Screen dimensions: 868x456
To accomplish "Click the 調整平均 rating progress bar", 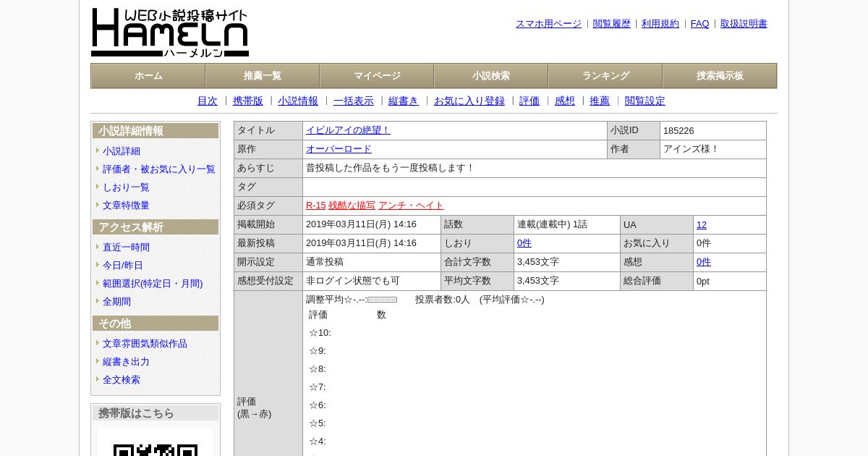I will [383, 300].
